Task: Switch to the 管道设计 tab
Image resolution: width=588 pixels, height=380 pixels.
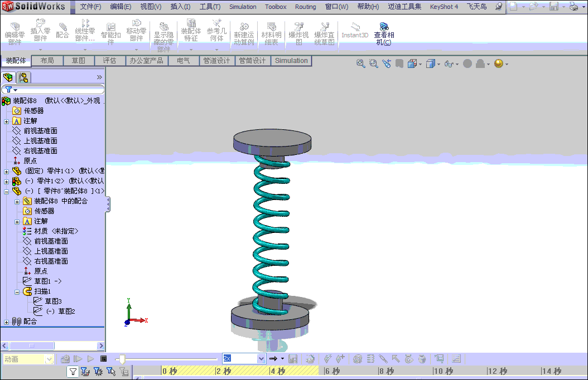Action: coord(217,61)
